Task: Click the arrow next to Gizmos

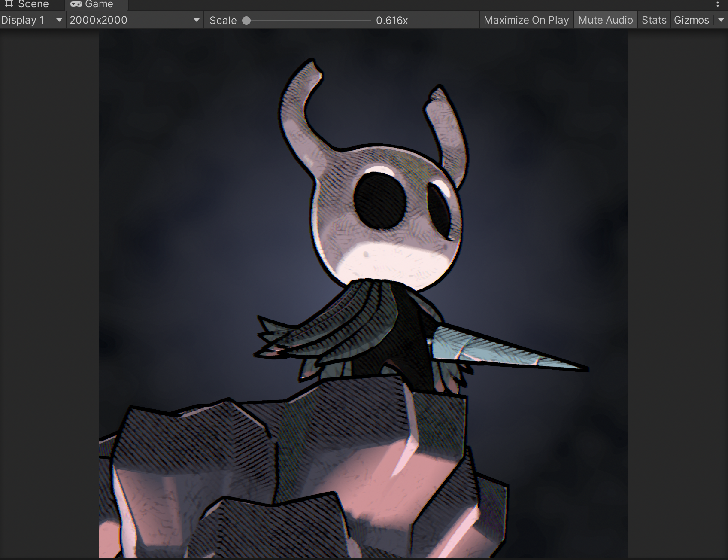Action: tap(721, 20)
